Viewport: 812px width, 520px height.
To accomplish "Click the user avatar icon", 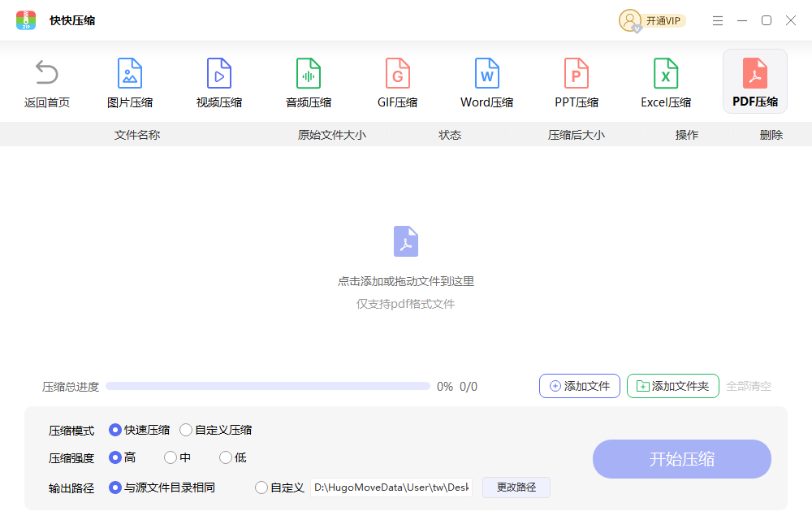I will pyautogui.click(x=630, y=20).
